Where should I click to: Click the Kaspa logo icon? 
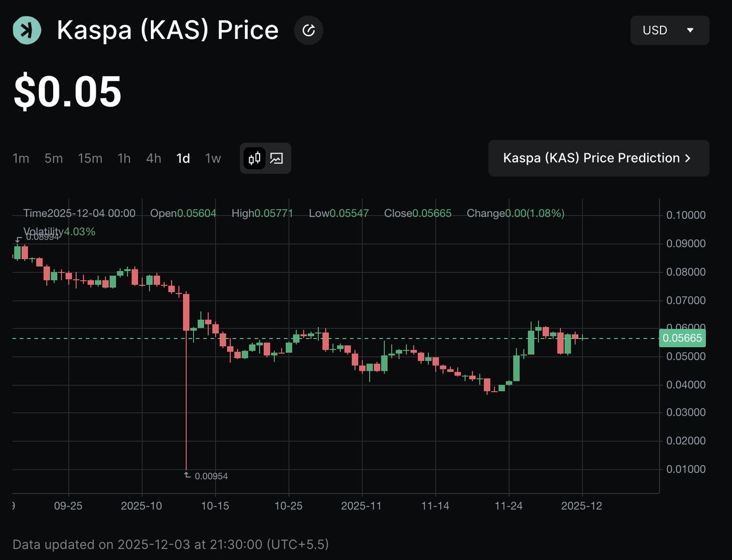coord(26,30)
